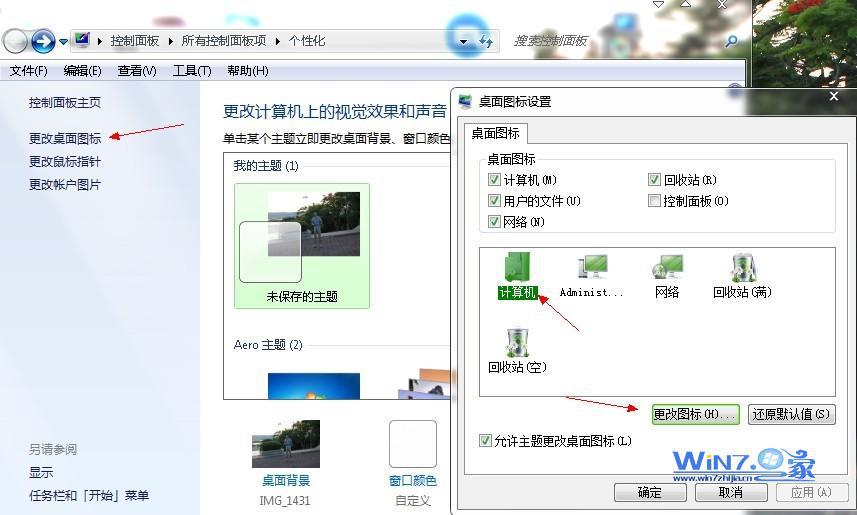Select the blue Windows 7 Aero theme thumbnail
This screenshot has width=857, height=515.
click(x=314, y=386)
